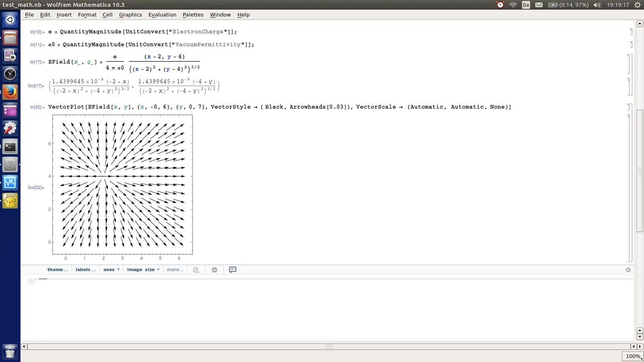Open the Files manager dock icon

click(x=10, y=38)
